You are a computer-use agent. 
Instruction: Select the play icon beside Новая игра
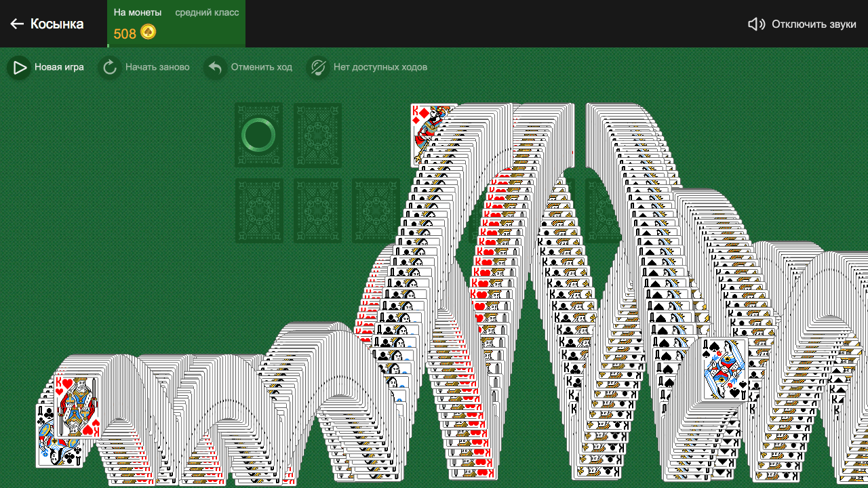18,67
